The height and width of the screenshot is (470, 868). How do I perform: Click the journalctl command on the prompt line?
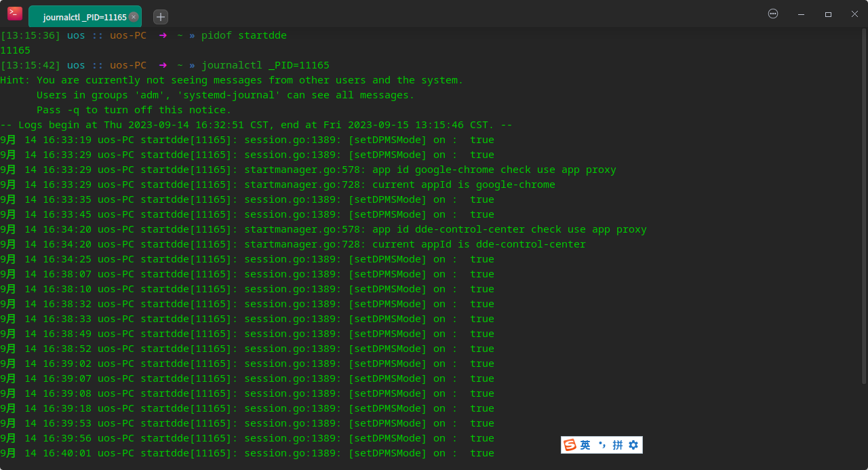265,65
